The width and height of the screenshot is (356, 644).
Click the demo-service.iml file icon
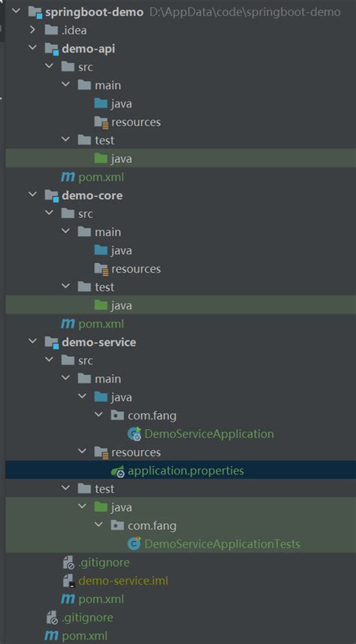coord(68,581)
